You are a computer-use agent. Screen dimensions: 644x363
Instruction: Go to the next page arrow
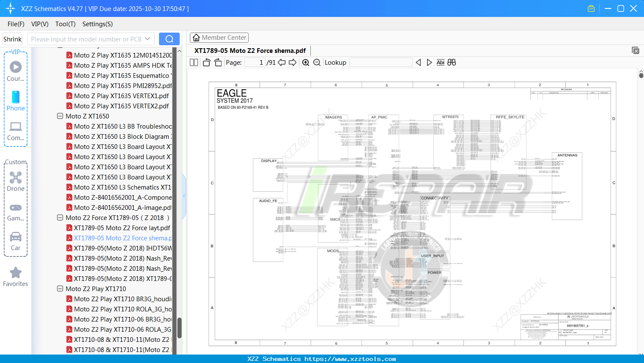(x=293, y=63)
